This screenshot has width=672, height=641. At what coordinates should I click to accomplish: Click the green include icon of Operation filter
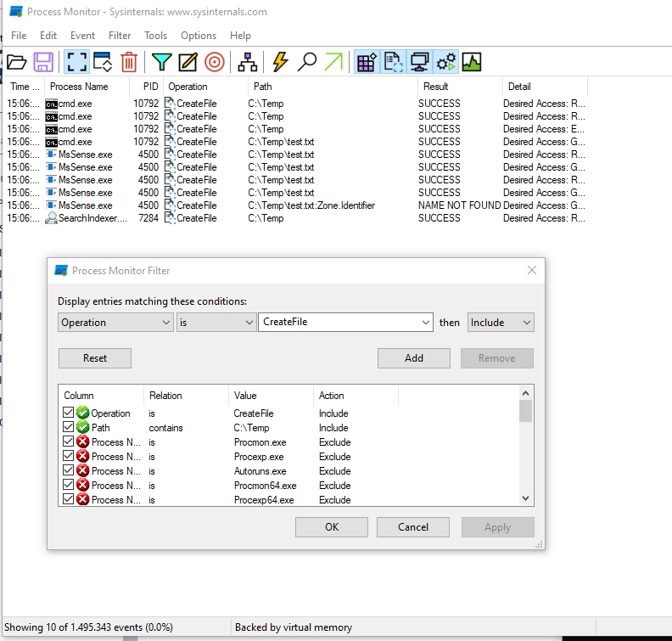point(82,413)
